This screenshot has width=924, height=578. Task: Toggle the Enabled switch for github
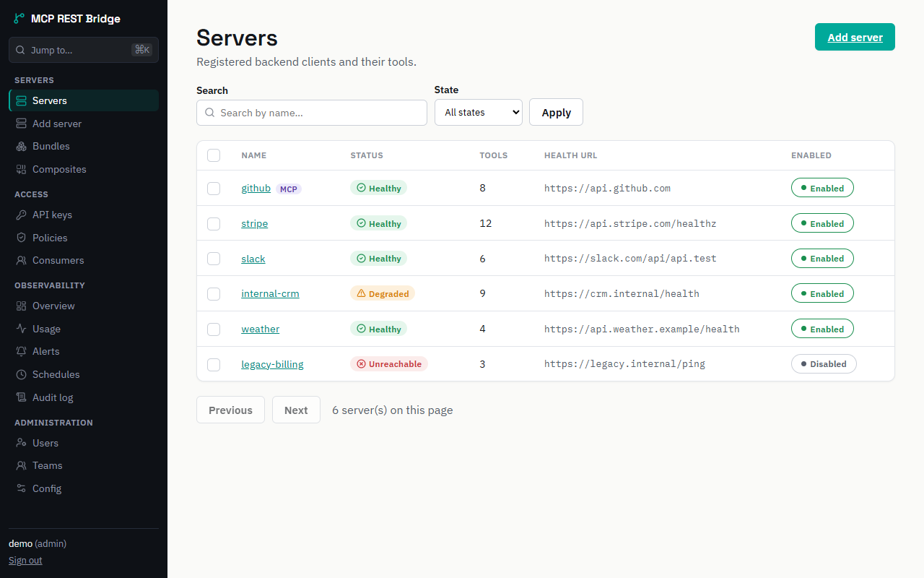click(822, 188)
